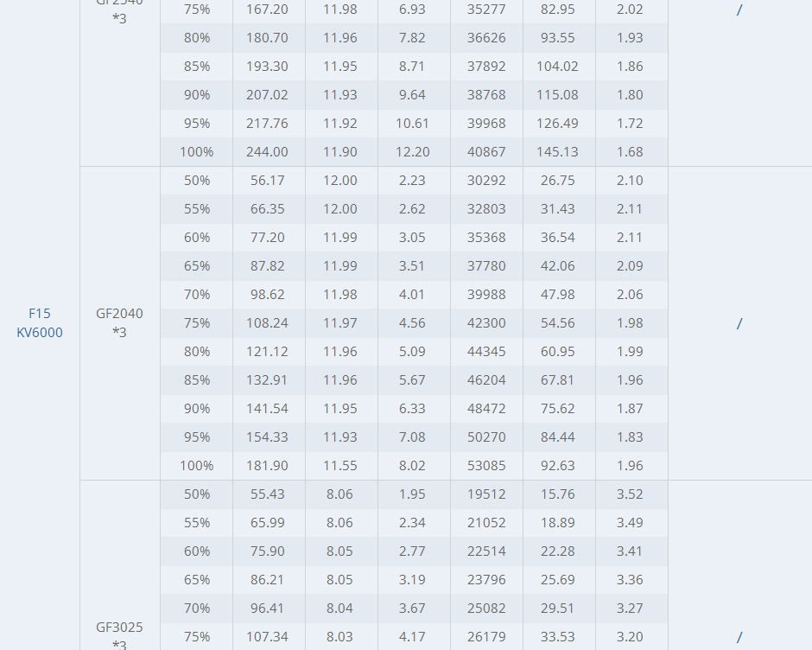Screen dimensions: 812x650
Task: Open the F15 KV6000 motor link
Action: tap(40, 323)
